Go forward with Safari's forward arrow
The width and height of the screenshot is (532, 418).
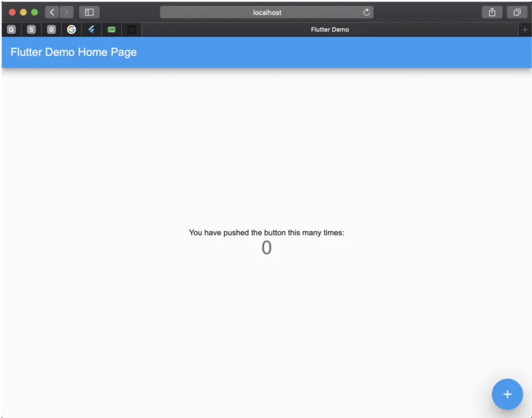pyautogui.click(x=66, y=12)
